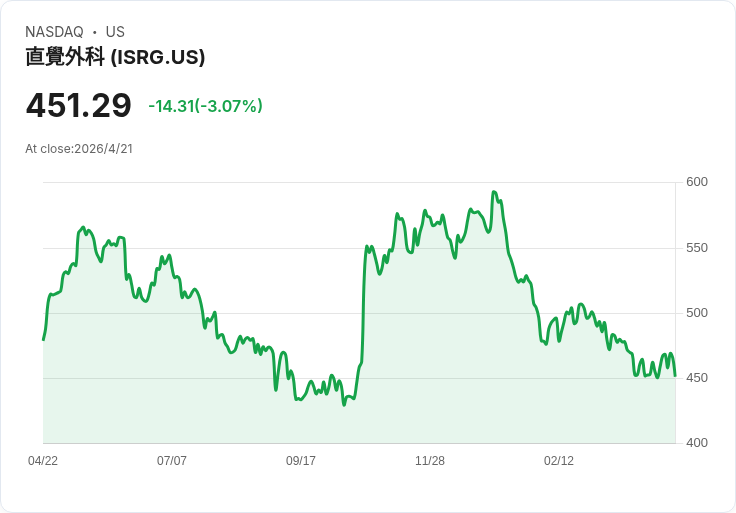
Task: Pick the 450 price axis label
Action: [x=697, y=378]
